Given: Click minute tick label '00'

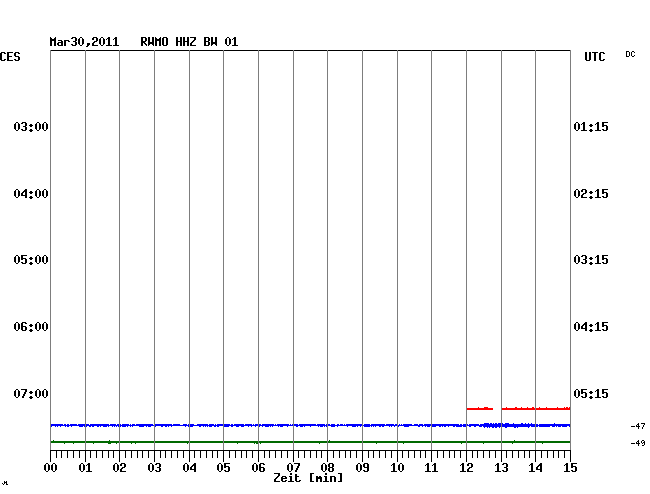Looking at the screenshot, I should point(51,468).
